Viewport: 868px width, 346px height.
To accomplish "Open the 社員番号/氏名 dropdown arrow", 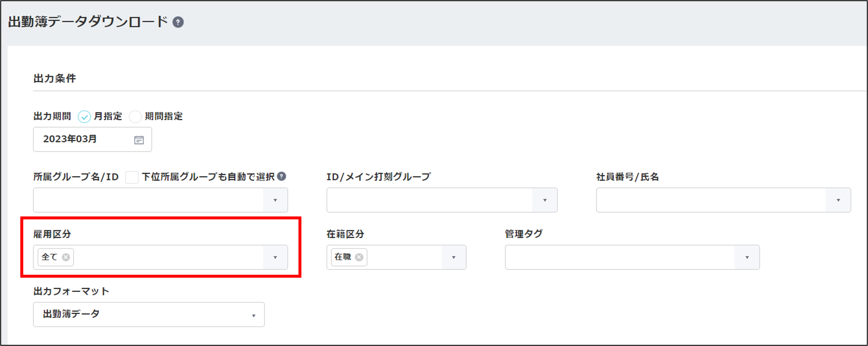I will pyautogui.click(x=838, y=200).
